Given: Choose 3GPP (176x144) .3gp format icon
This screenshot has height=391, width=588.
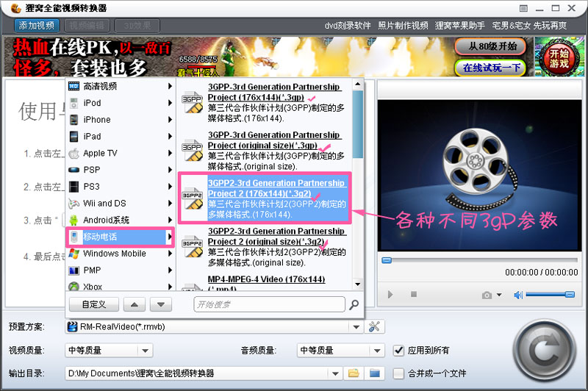Looking at the screenshot, I should click(x=193, y=102).
